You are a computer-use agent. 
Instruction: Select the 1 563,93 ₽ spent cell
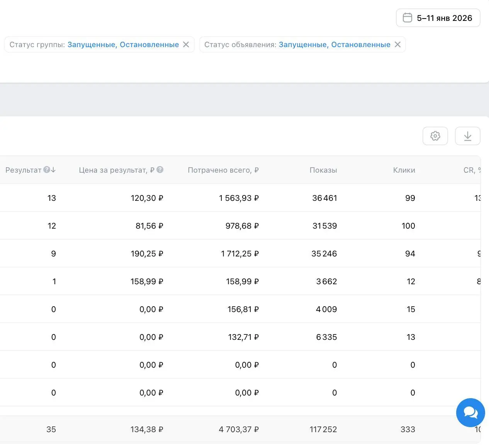[239, 198]
